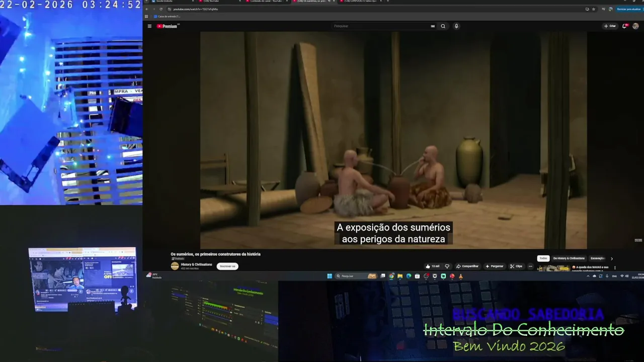Focus the Pesquisar search field on YouTube
644x362 pixels.
(x=380, y=26)
